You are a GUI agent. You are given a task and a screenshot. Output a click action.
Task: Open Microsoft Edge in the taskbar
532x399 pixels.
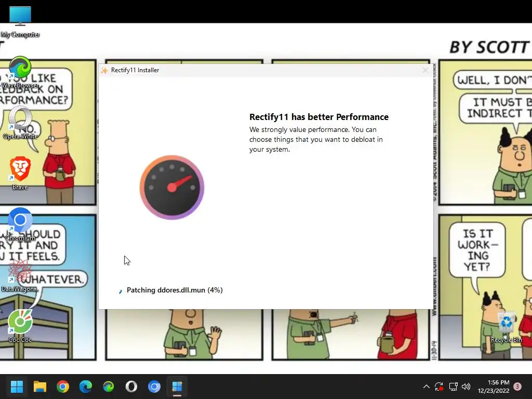(x=86, y=387)
